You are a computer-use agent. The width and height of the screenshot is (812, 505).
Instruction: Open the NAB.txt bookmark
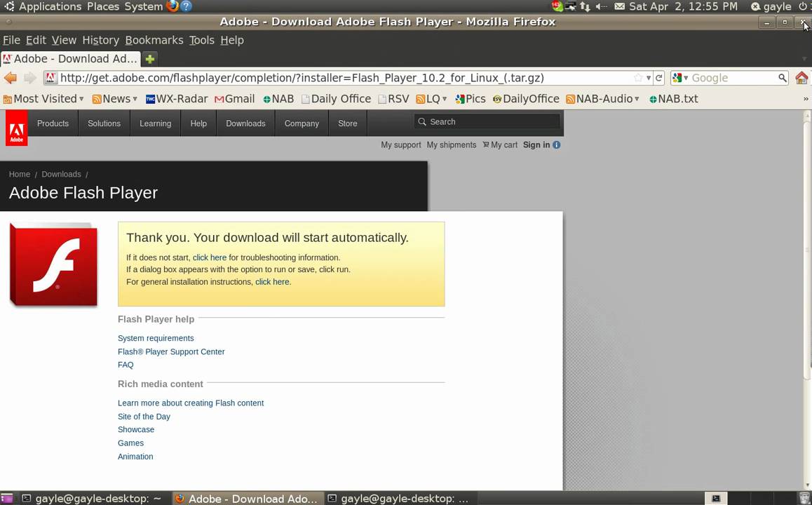pos(673,99)
